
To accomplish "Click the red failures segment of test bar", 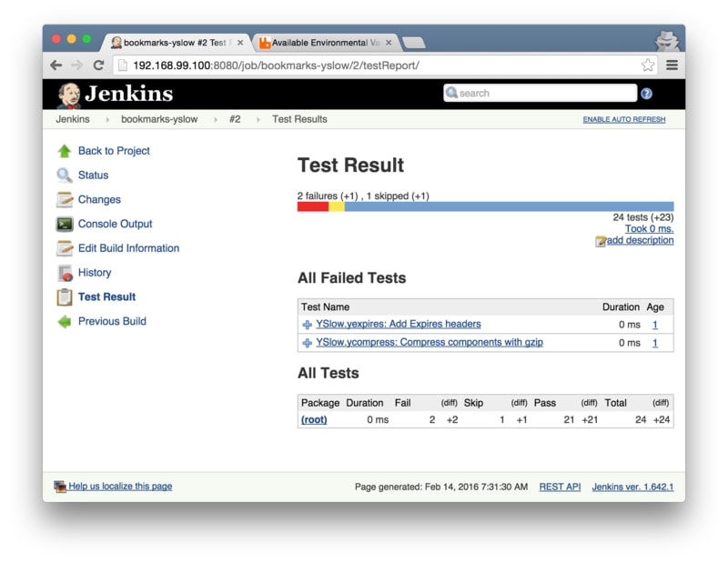I will pyautogui.click(x=312, y=206).
